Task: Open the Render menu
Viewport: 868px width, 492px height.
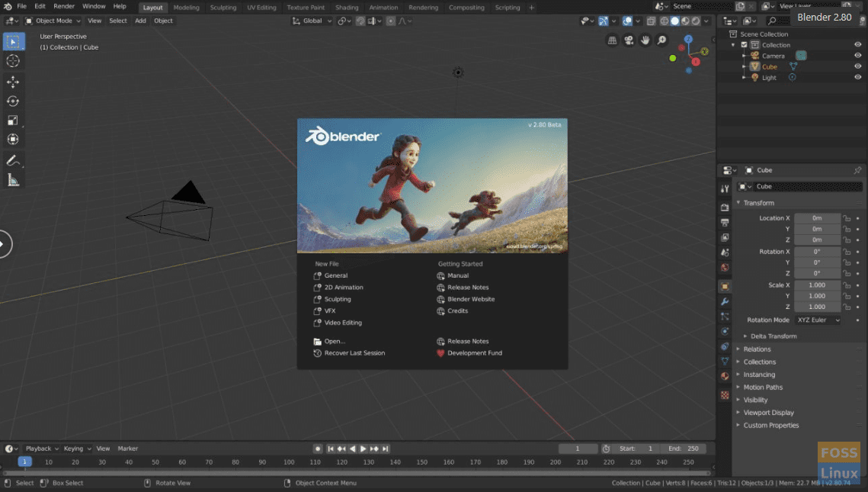Action: (64, 7)
